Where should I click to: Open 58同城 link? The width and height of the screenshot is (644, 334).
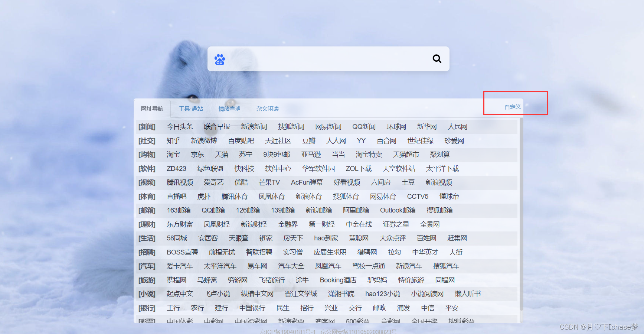point(177,238)
